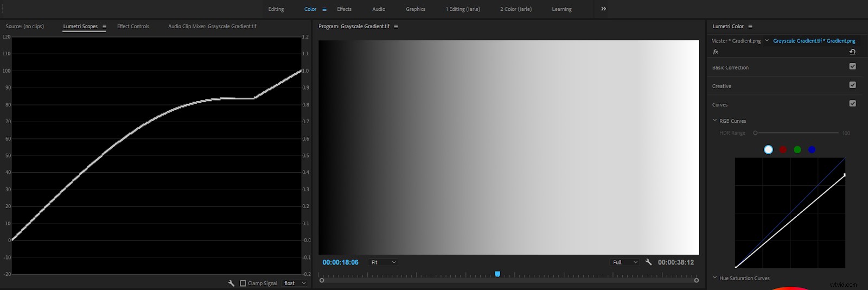Switch to the Editing workspace
The image size is (868, 290).
tap(276, 9)
